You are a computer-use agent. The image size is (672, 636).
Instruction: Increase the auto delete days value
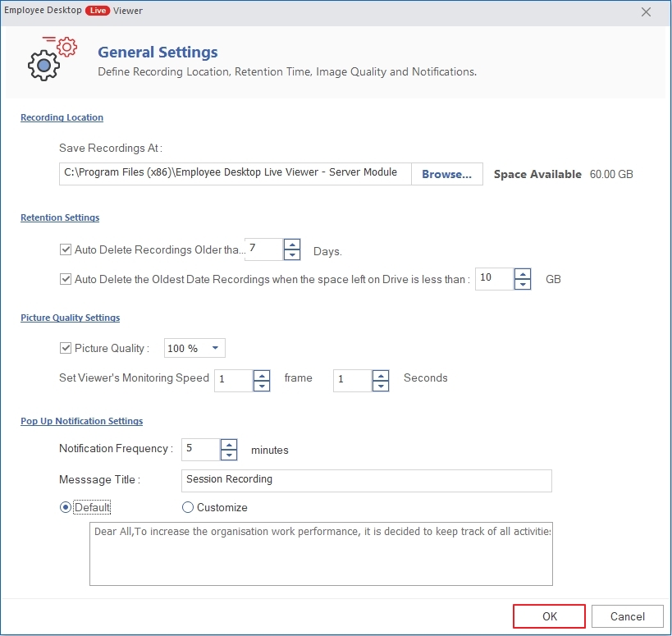(293, 245)
